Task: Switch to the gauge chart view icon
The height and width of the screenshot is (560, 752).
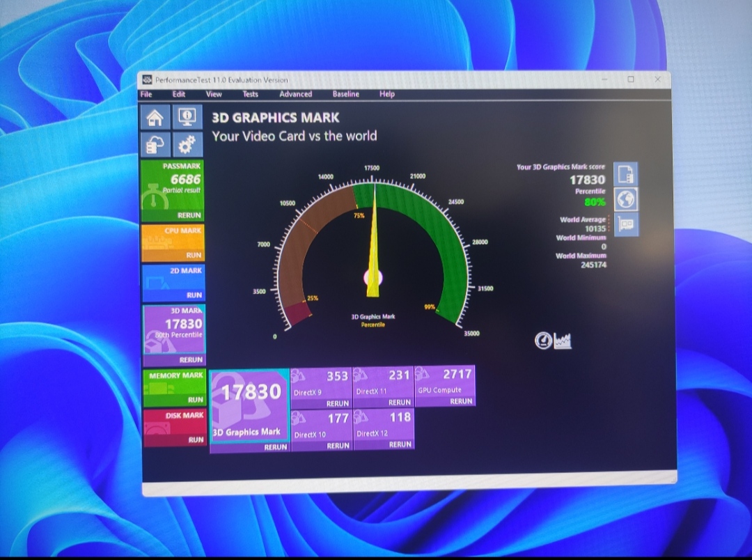Action: (x=543, y=341)
